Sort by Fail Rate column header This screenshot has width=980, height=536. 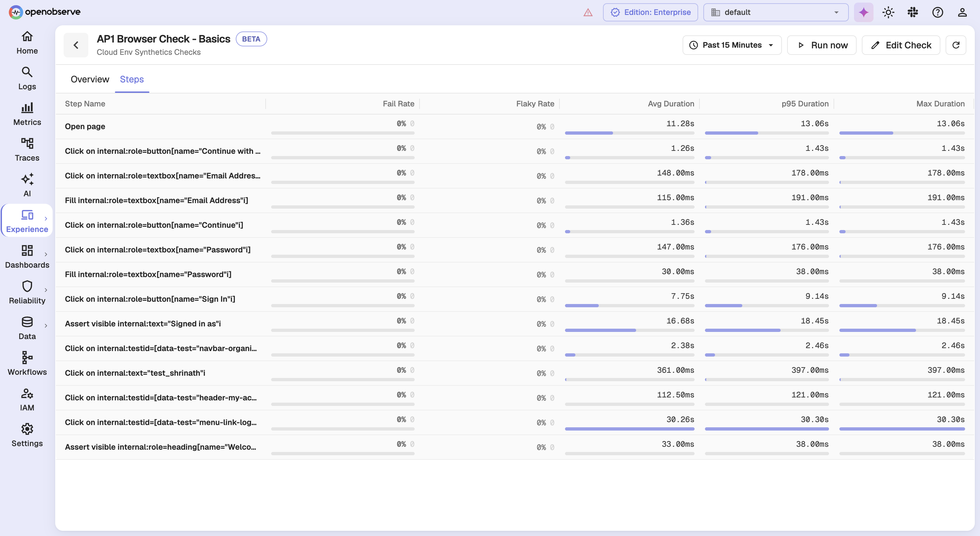click(398, 104)
